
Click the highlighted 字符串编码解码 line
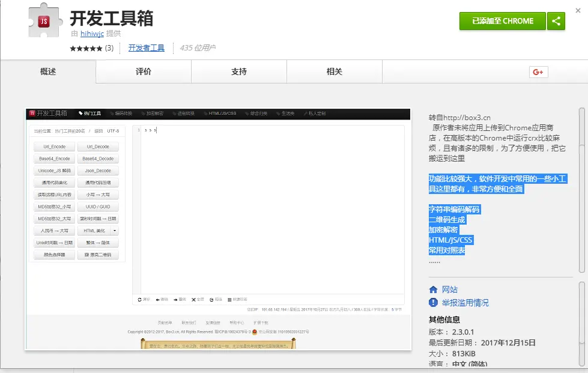(x=454, y=209)
